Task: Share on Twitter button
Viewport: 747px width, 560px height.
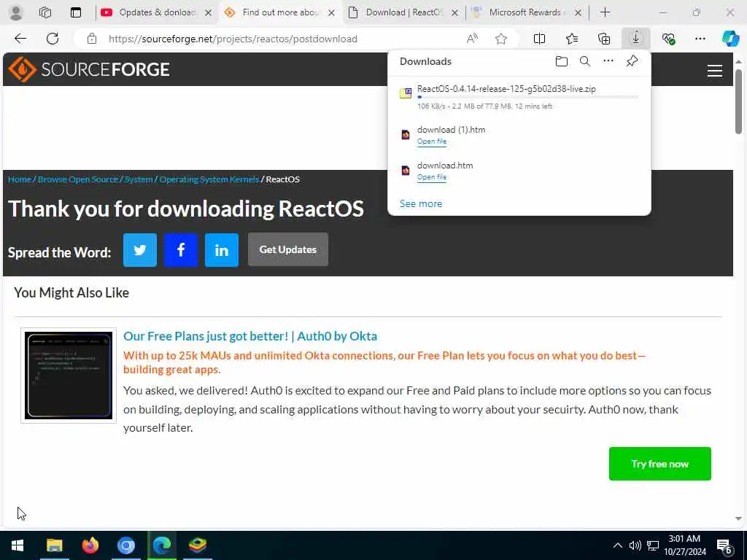Action: 139,250
